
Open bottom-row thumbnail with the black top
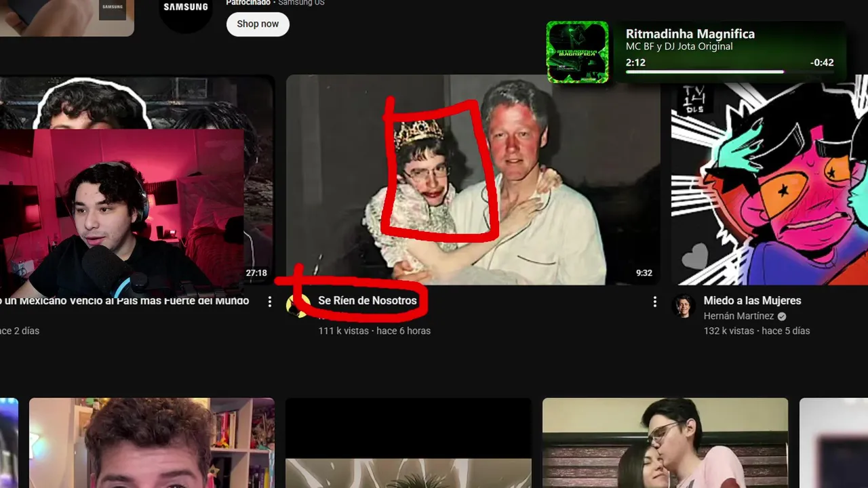pos(408,443)
